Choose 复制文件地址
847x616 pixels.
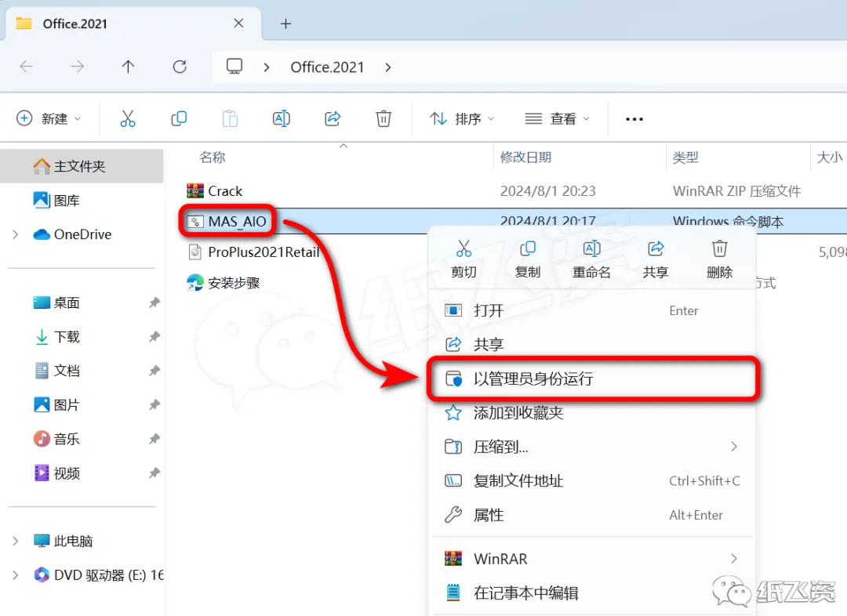(592, 480)
